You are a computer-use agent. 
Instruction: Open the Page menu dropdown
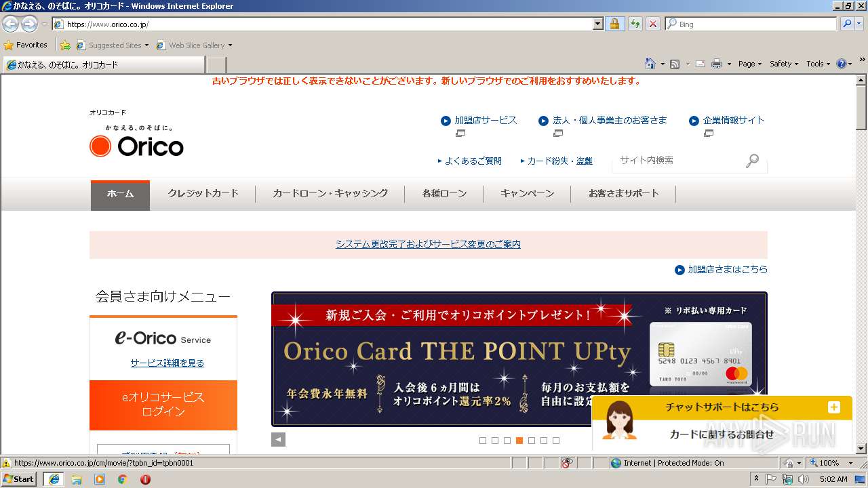[x=750, y=64]
